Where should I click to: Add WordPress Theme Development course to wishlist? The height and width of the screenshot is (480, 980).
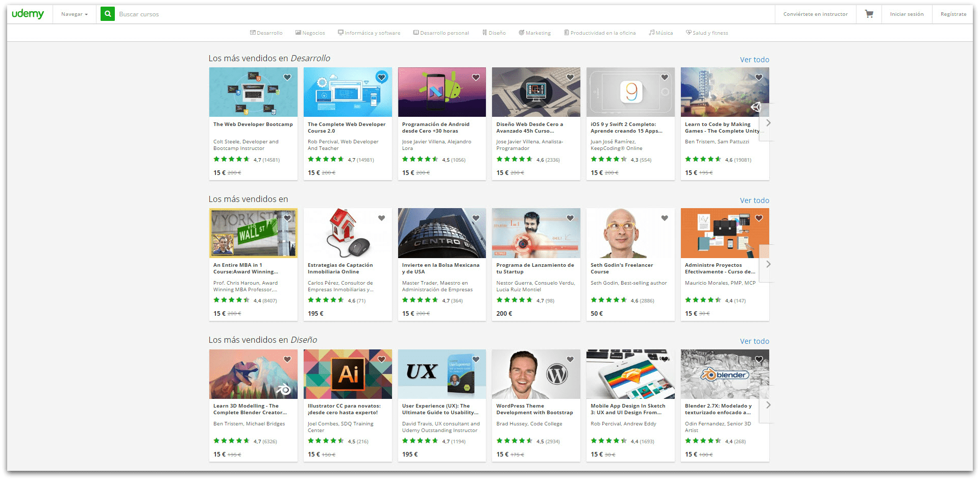[x=570, y=360]
